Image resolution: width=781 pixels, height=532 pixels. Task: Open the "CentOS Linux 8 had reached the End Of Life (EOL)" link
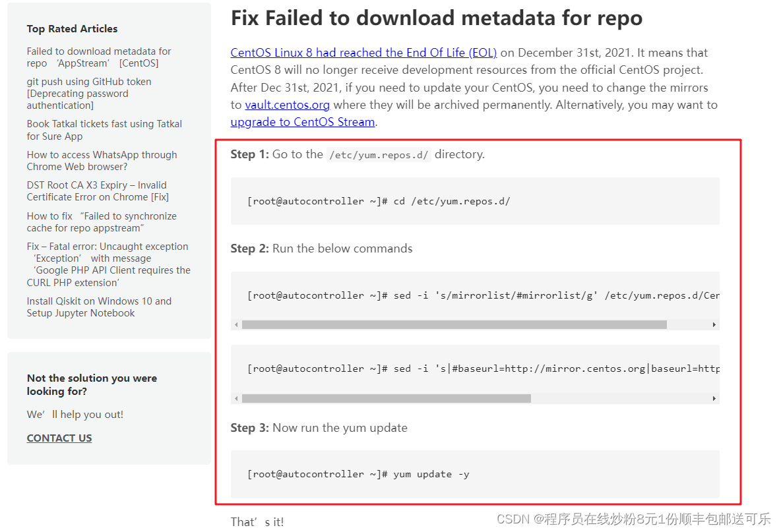(363, 52)
